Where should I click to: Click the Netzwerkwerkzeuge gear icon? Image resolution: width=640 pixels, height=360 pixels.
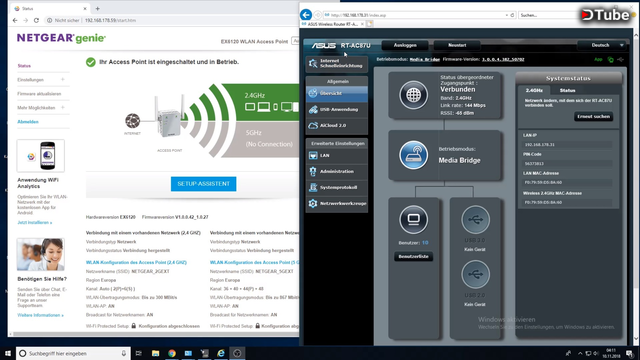tap(313, 203)
